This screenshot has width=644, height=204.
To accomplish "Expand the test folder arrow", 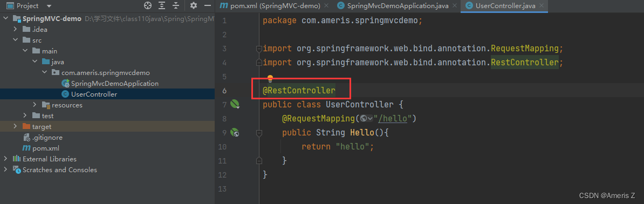I will 25,115.
